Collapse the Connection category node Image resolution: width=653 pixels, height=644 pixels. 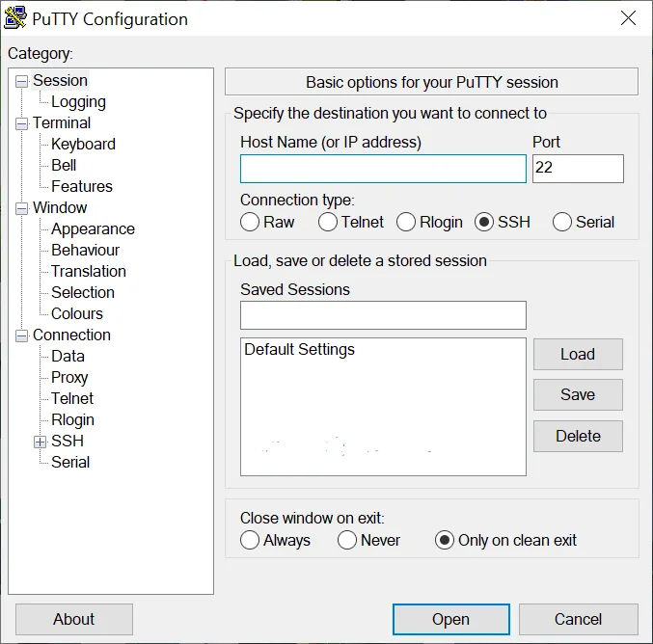pyautogui.click(x=21, y=335)
